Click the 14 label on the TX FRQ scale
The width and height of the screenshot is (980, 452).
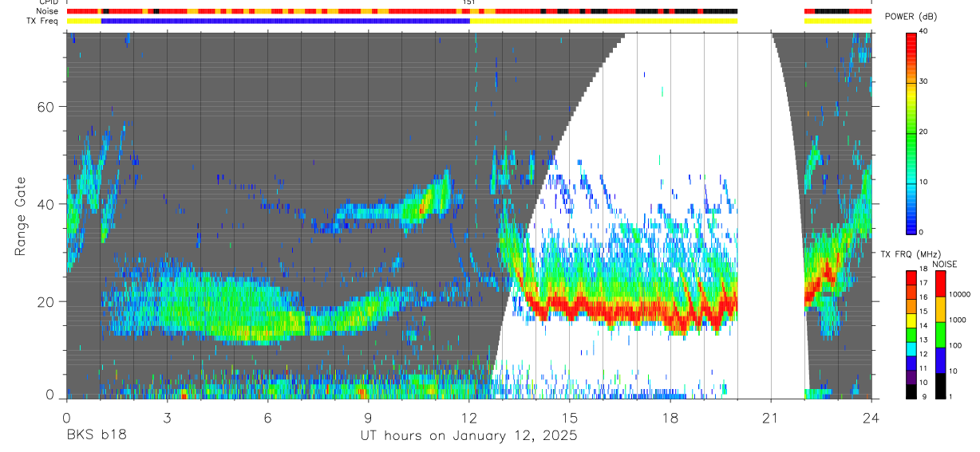coord(923,325)
